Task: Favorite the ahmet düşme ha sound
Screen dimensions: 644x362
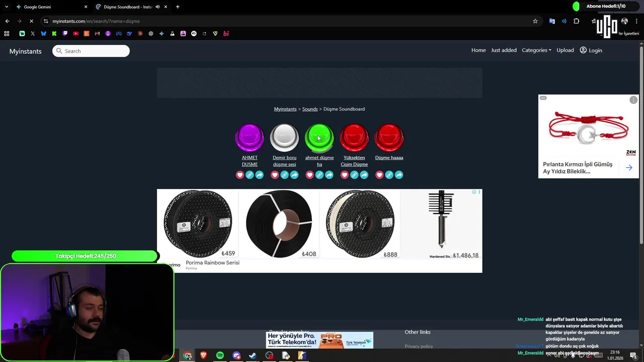Action: point(309,175)
